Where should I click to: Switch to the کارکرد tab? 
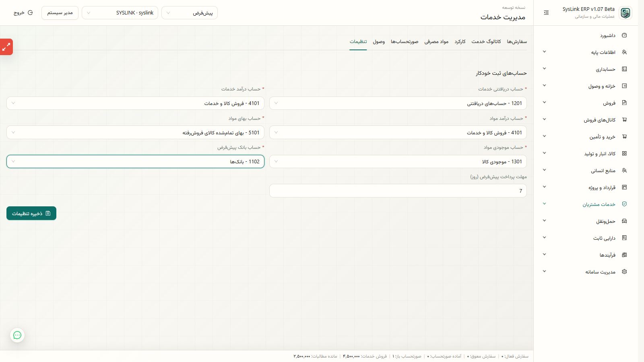460,42
